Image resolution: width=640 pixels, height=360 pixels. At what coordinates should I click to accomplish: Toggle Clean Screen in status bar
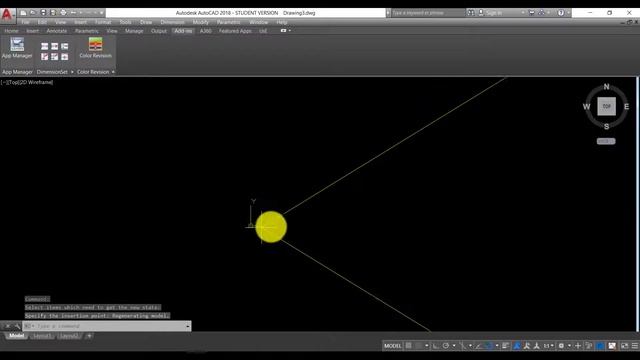tap(624, 346)
